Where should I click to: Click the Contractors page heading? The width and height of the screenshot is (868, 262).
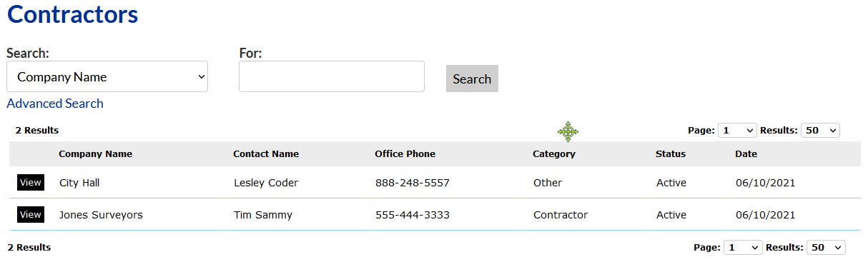click(72, 14)
